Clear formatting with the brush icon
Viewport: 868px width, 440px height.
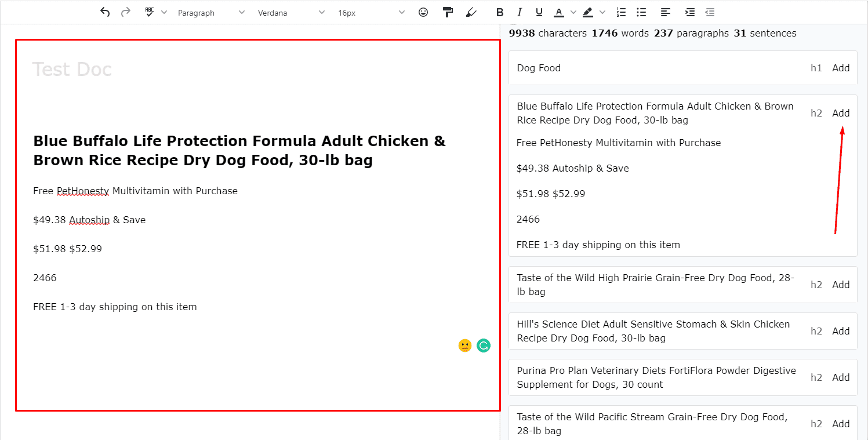point(471,12)
